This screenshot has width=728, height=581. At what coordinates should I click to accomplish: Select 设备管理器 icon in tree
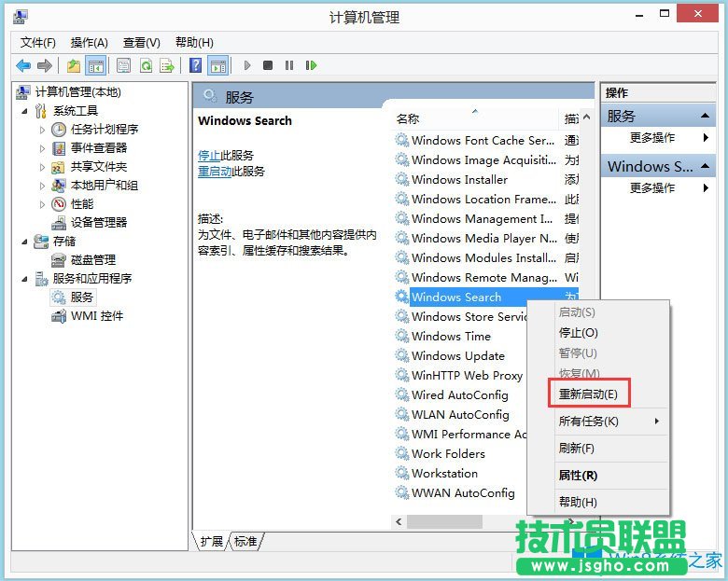[59, 223]
